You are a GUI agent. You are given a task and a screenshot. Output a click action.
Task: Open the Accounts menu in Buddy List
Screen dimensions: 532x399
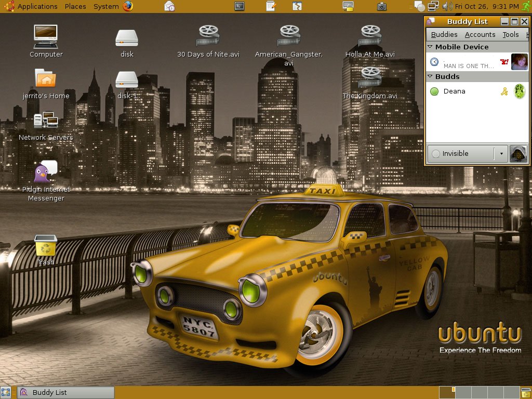[480, 34]
